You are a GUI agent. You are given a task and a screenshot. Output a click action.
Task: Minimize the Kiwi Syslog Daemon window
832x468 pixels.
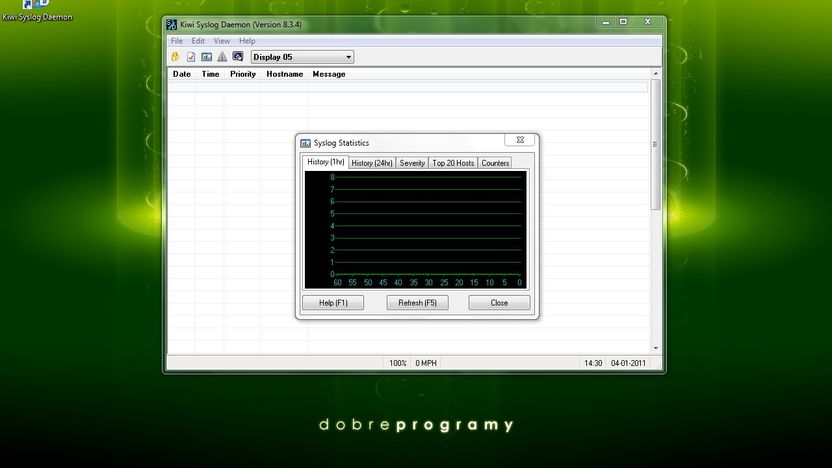tap(605, 22)
